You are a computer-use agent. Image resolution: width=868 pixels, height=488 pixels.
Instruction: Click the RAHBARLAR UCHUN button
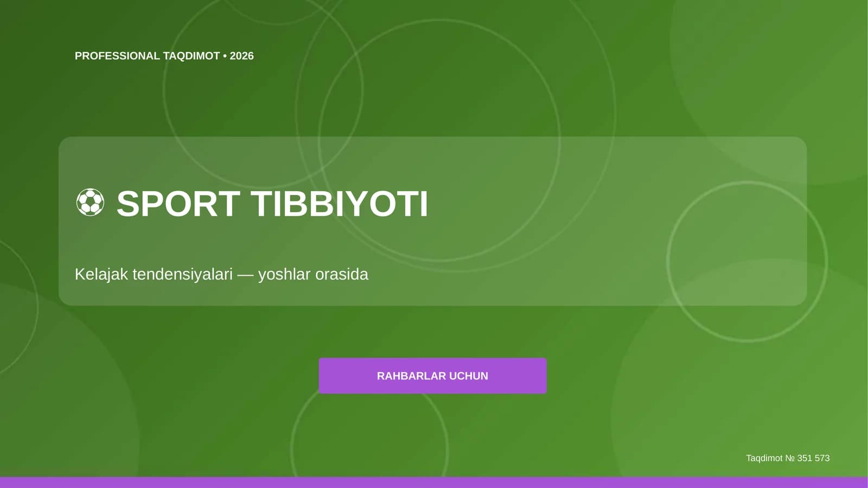pyautogui.click(x=432, y=376)
